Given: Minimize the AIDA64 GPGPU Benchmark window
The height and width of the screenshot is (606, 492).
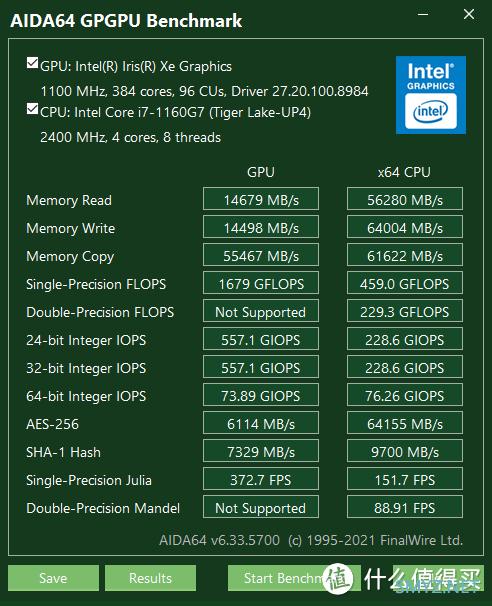Looking at the screenshot, I should click(x=423, y=15).
